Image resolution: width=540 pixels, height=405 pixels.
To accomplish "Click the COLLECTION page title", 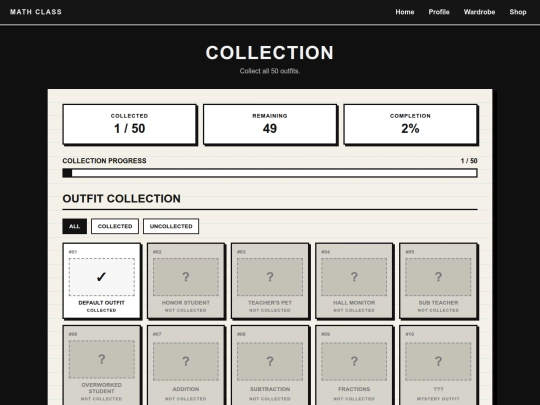I will [270, 53].
